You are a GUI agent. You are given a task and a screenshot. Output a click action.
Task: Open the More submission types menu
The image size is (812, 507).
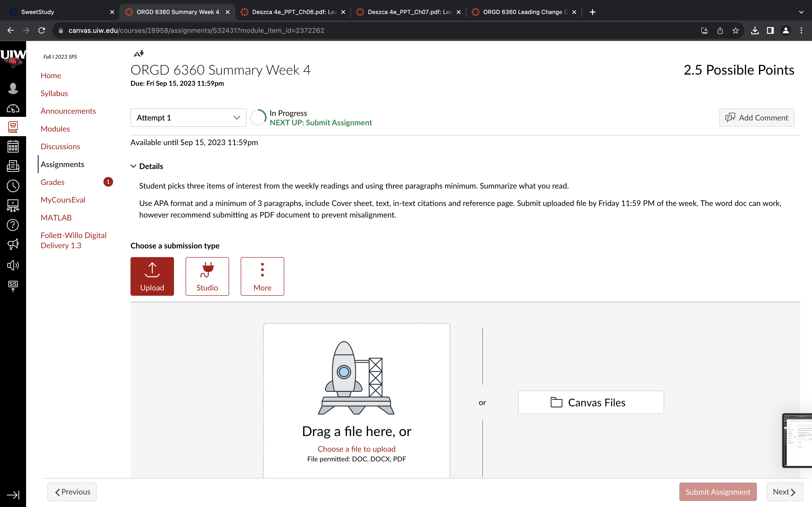[x=262, y=276]
